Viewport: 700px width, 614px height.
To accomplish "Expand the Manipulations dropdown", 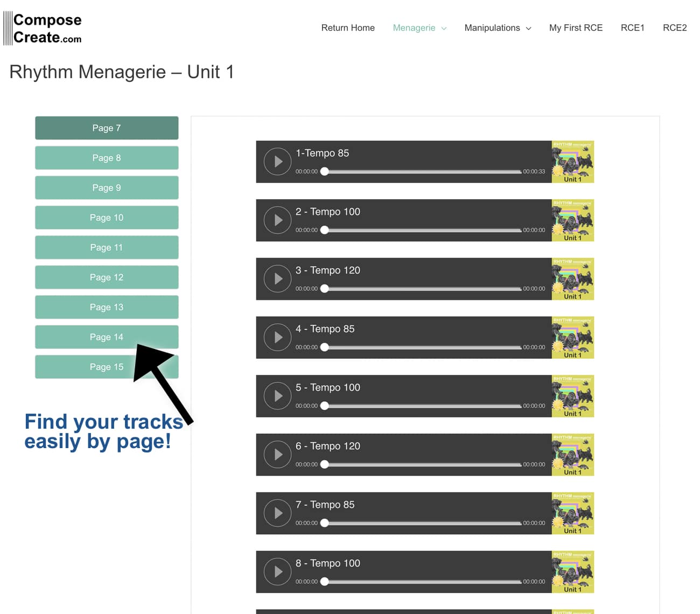I will coord(493,27).
